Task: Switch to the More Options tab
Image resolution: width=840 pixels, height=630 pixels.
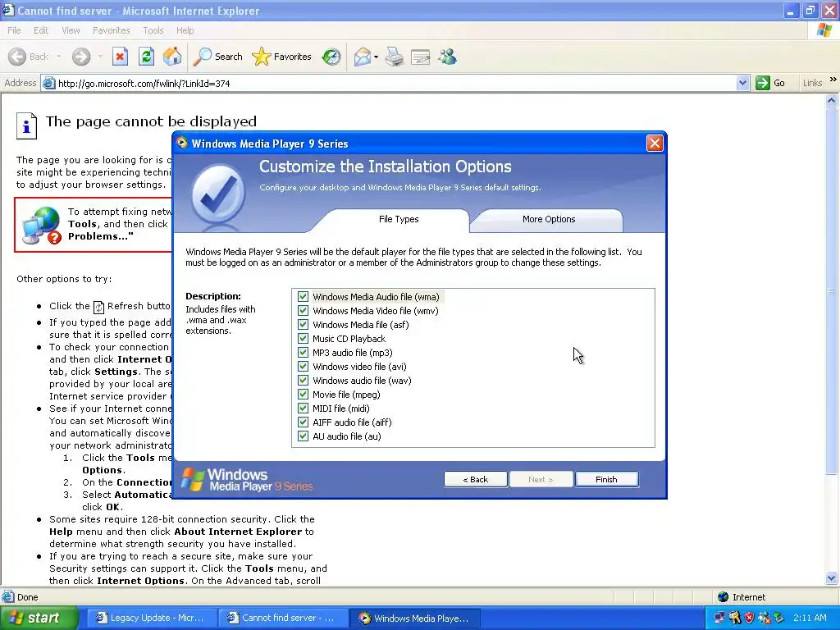Action: [x=549, y=219]
